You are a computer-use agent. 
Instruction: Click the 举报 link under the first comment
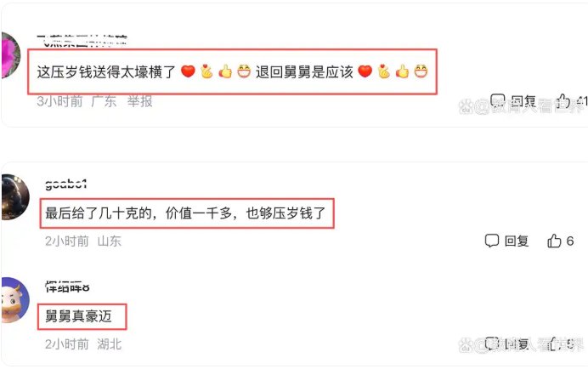140,101
